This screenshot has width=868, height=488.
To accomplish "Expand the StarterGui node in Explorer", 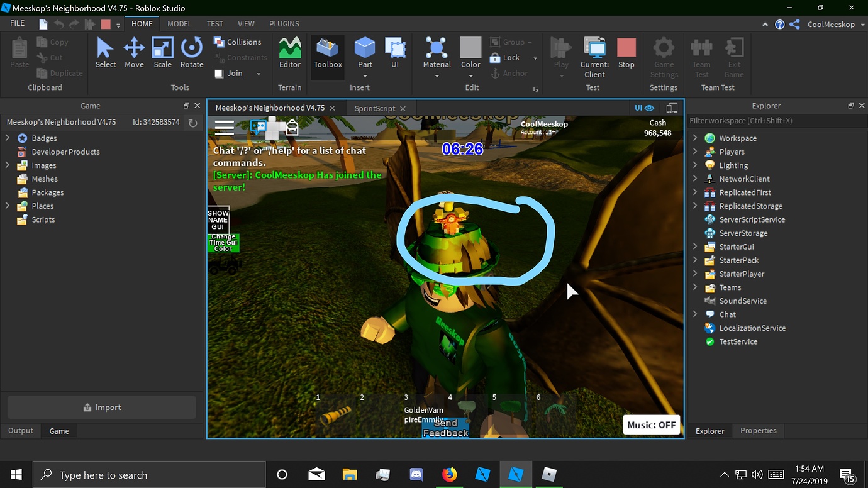I will coord(695,247).
